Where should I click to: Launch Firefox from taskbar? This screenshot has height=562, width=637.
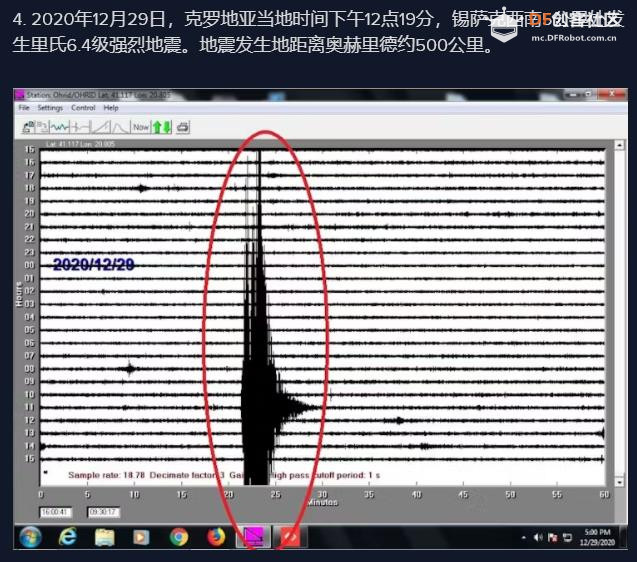click(x=216, y=537)
